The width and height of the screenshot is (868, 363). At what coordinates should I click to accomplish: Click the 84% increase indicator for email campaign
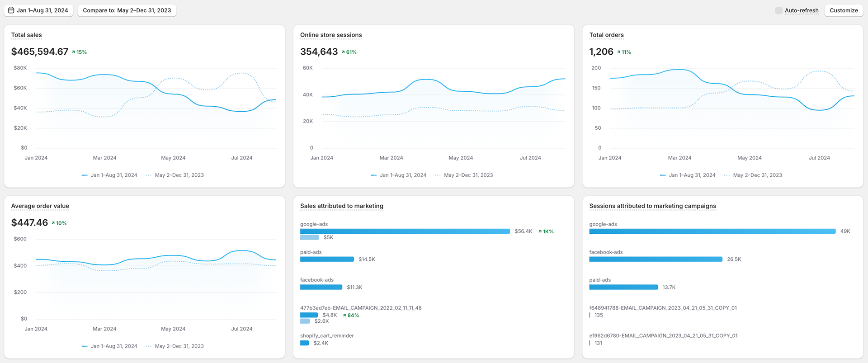click(351, 315)
